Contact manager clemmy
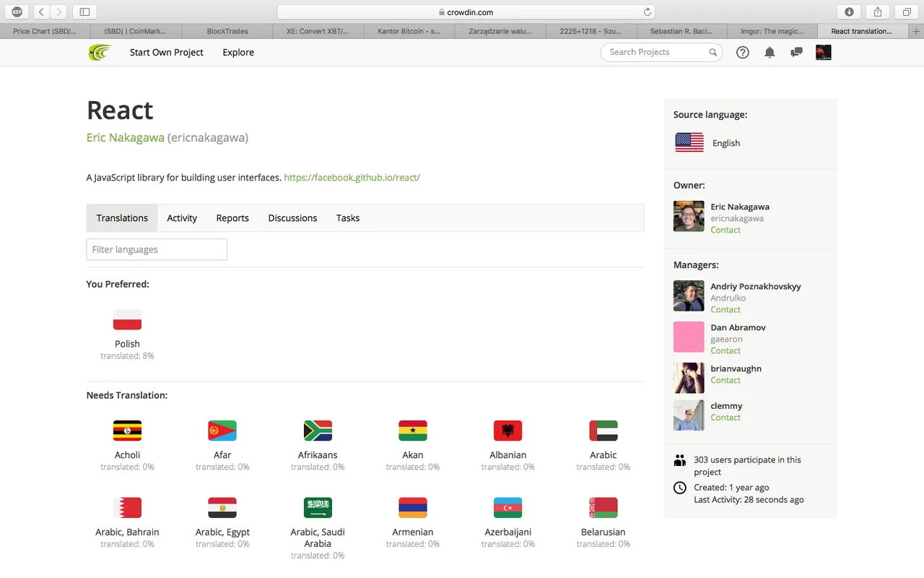The height and width of the screenshot is (578, 924). (725, 417)
